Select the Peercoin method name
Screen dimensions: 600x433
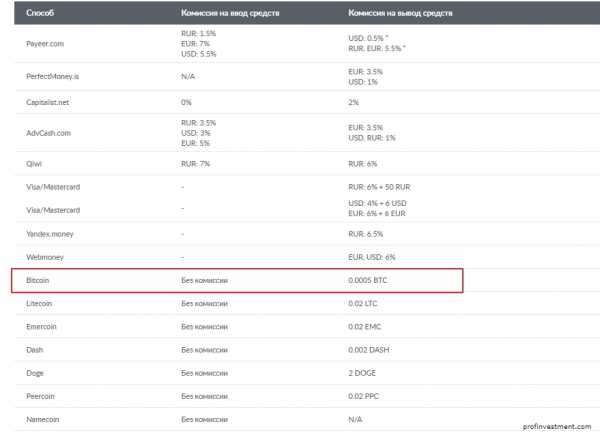[x=40, y=396]
